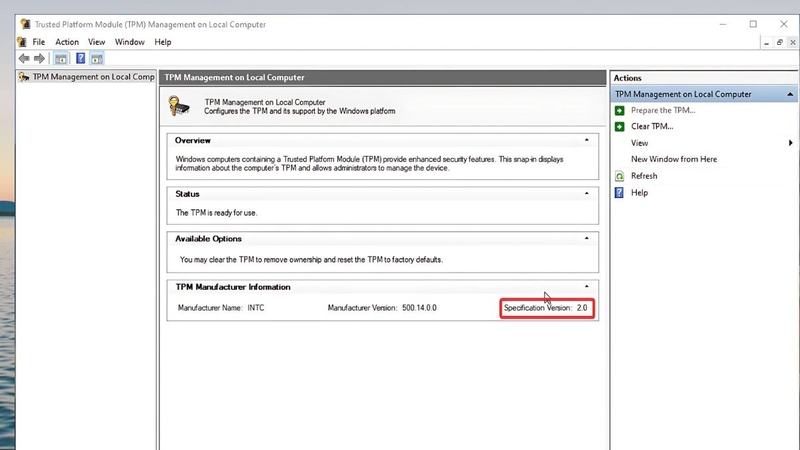Collapse the Status section
The height and width of the screenshot is (450, 800).
click(x=587, y=193)
